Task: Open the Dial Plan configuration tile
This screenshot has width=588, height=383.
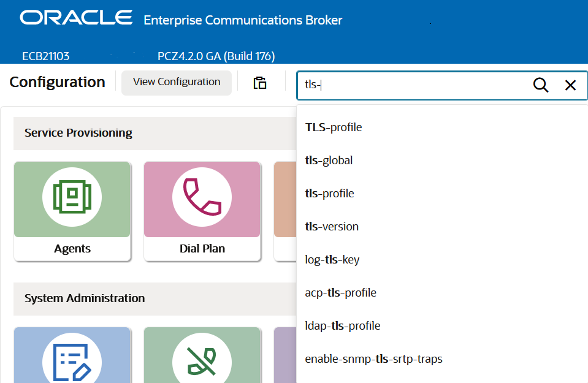Action: (x=202, y=211)
